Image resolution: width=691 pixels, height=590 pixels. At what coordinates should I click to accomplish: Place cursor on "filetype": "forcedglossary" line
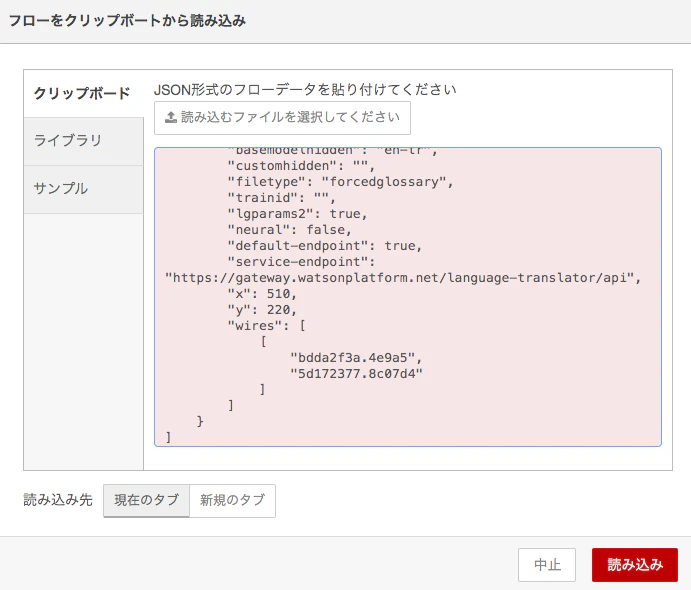pyautogui.click(x=340, y=182)
